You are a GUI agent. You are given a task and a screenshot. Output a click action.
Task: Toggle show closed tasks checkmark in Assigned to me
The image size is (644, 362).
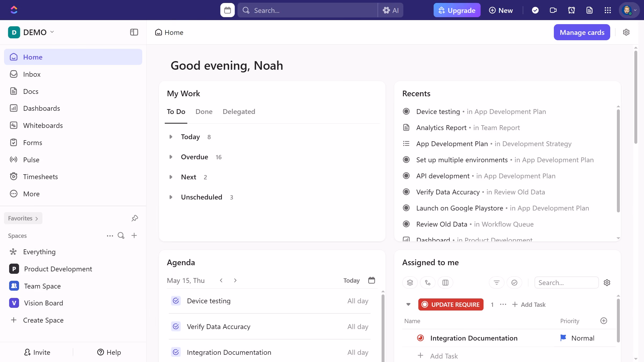(514, 283)
